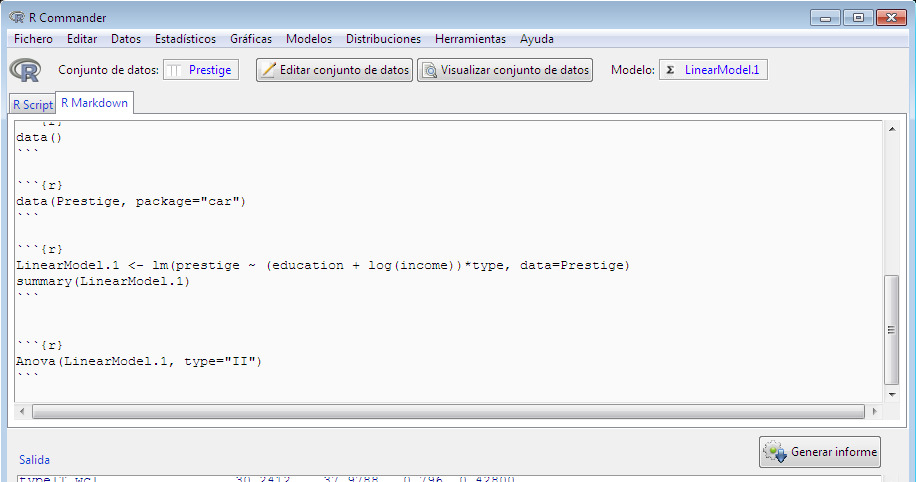916x482 pixels.
Task: Open the Datos menu
Action: pos(126,39)
